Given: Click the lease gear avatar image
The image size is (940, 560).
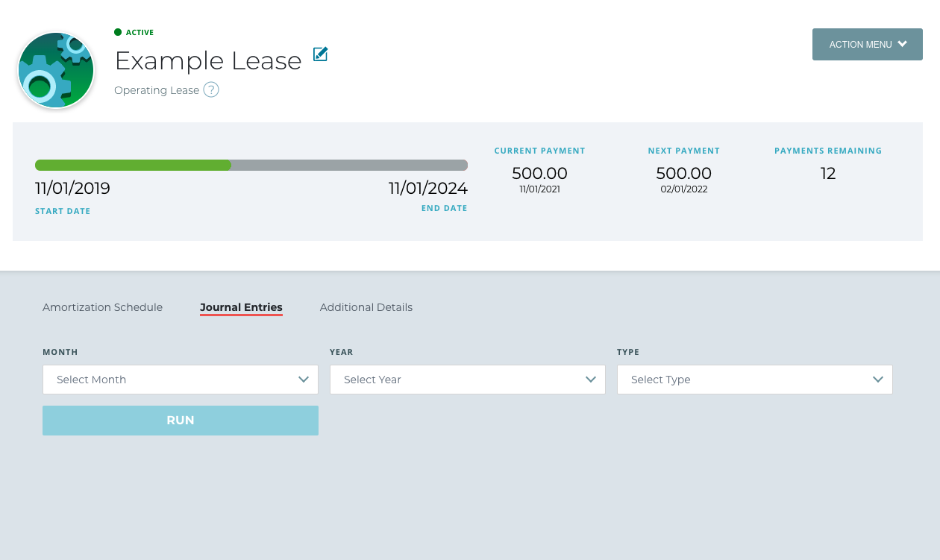Looking at the screenshot, I should [x=56, y=70].
